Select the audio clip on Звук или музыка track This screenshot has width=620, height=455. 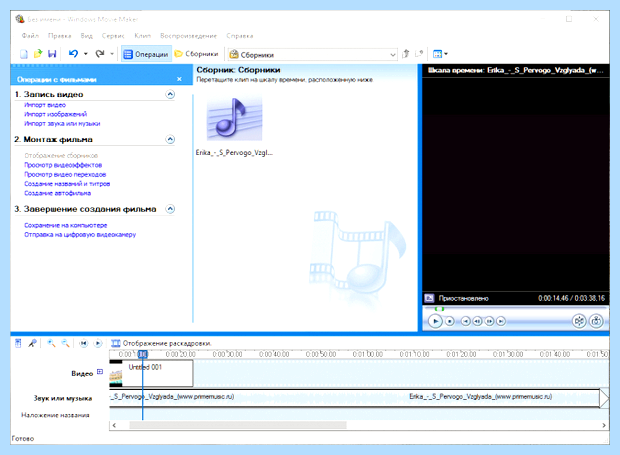tap(355, 398)
